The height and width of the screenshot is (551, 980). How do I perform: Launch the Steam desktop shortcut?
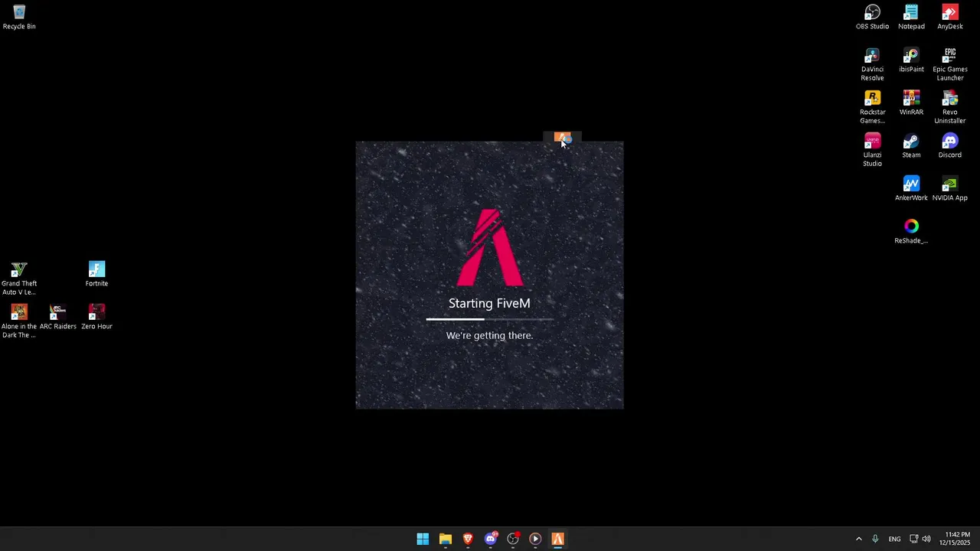[911, 145]
